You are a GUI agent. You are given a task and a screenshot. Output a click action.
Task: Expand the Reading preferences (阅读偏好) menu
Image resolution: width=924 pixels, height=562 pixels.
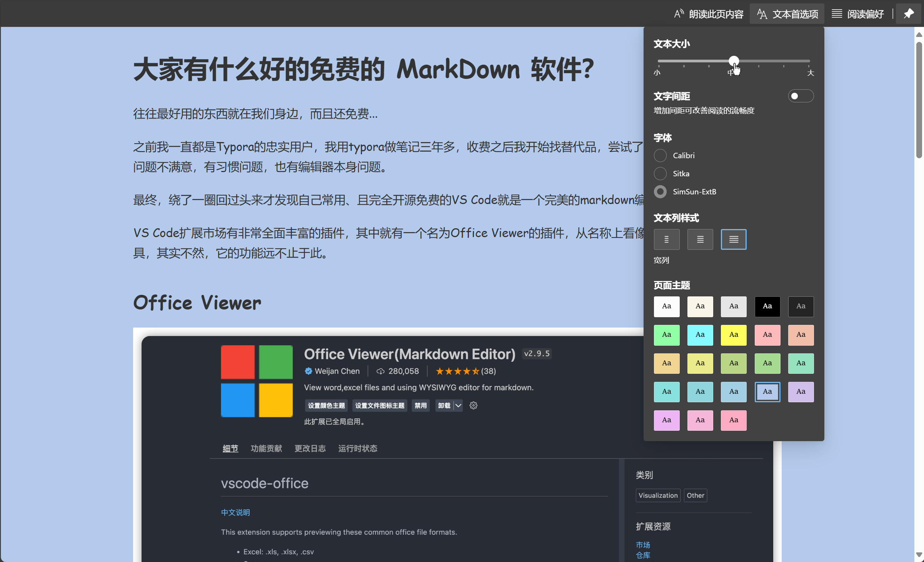click(x=858, y=14)
